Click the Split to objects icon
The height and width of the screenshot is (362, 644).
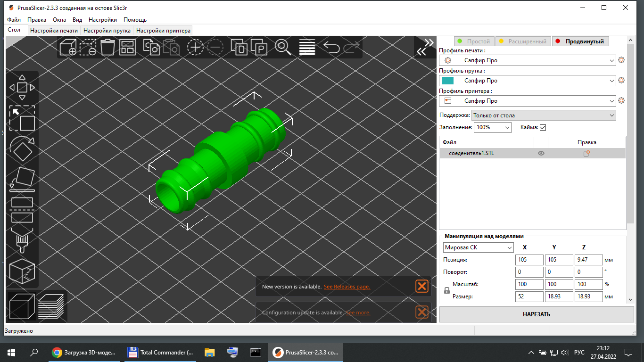[x=239, y=48]
